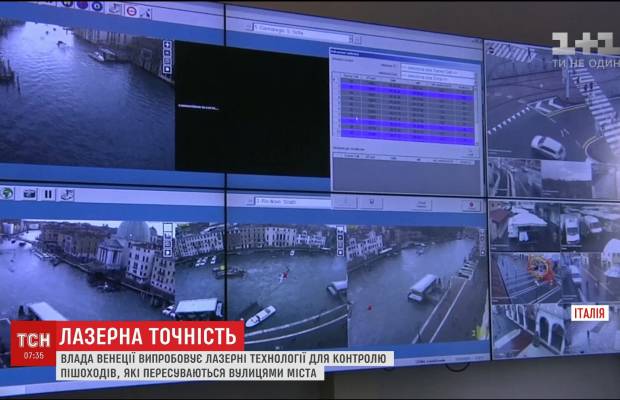Click the map icon left of the red circle icon
Image resolution: width=620 pixels, height=400 pixels.
[x=115, y=8]
